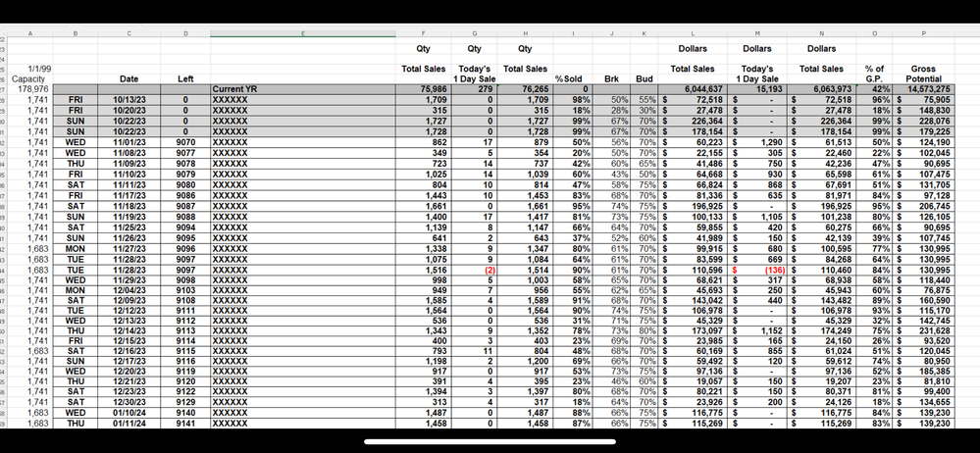Select the 61,513 total sales cell
Viewport: 980px width, 453px height.
tap(821, 142)
